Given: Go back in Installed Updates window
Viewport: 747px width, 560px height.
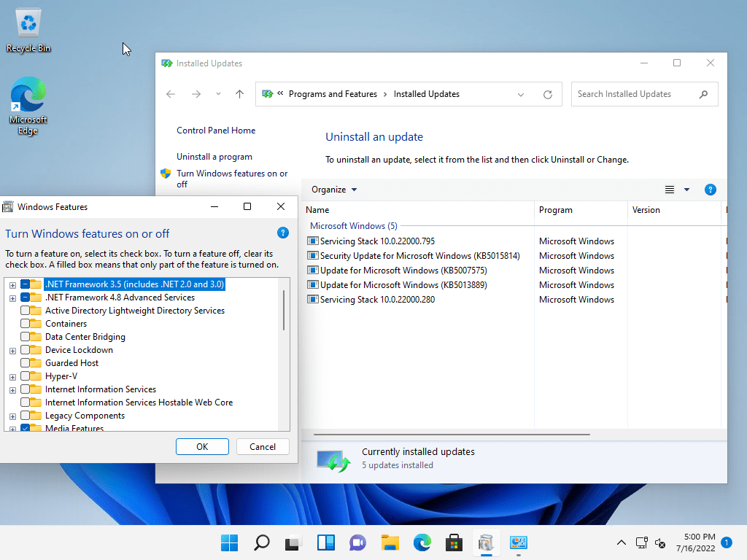Looking at the screenshot, I should tap(171, 94).
